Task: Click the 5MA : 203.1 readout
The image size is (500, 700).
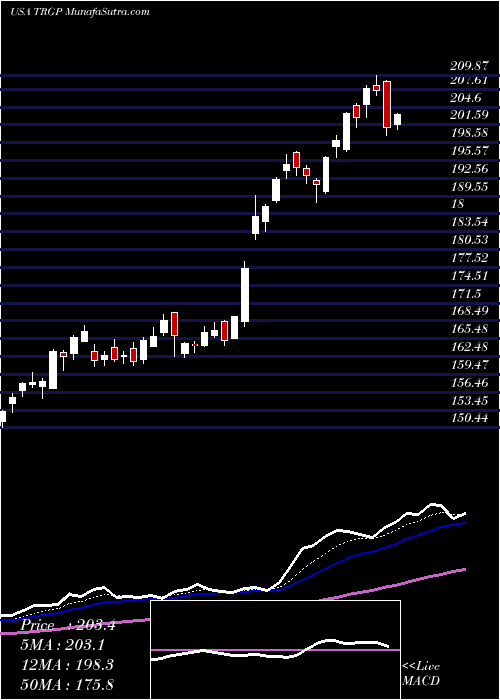Action: 63,645
